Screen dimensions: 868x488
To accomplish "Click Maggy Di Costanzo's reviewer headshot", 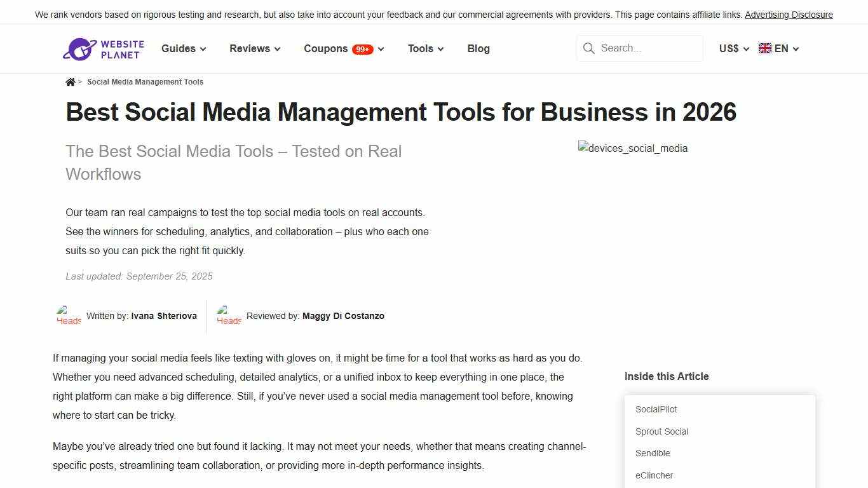I will (229, 316).
